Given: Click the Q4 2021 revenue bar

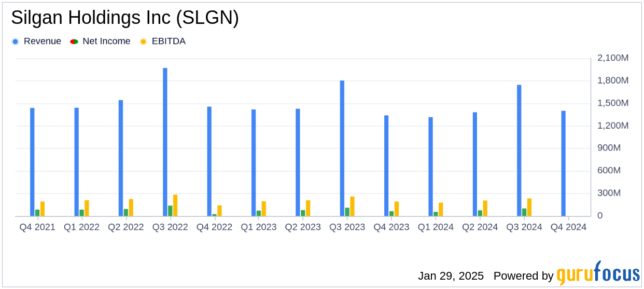Looking at the screenshot, I should click(32, 162).
